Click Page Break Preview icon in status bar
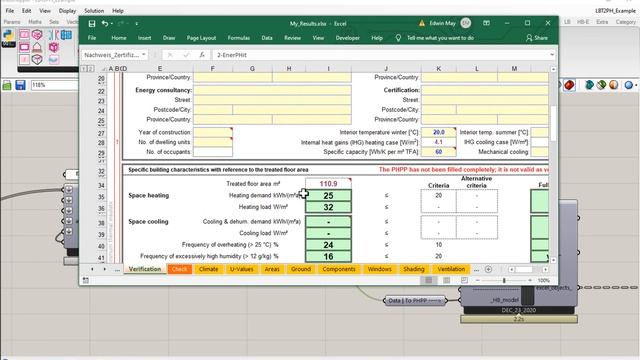640x360 pixels. 464,280
